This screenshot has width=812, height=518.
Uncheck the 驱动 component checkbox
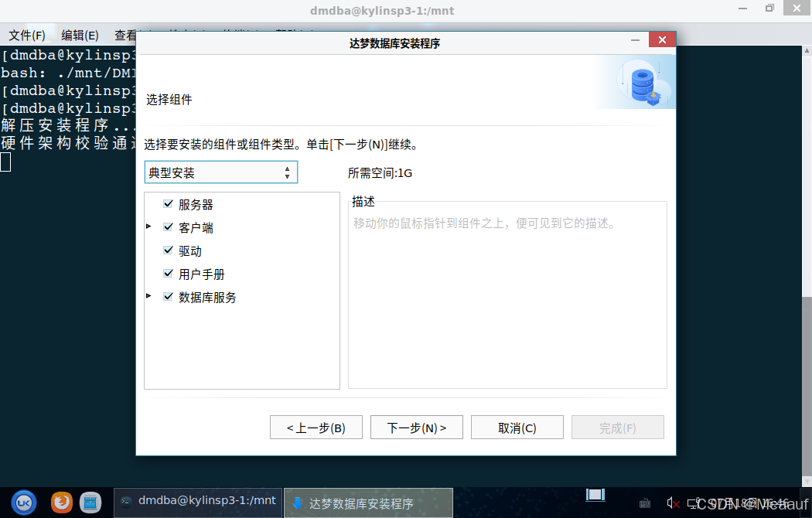(168, 250)
